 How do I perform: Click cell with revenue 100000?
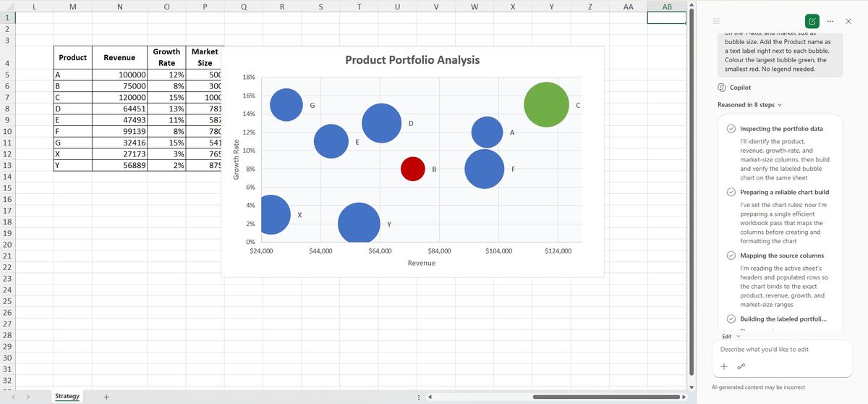click(x=119, y=75)
